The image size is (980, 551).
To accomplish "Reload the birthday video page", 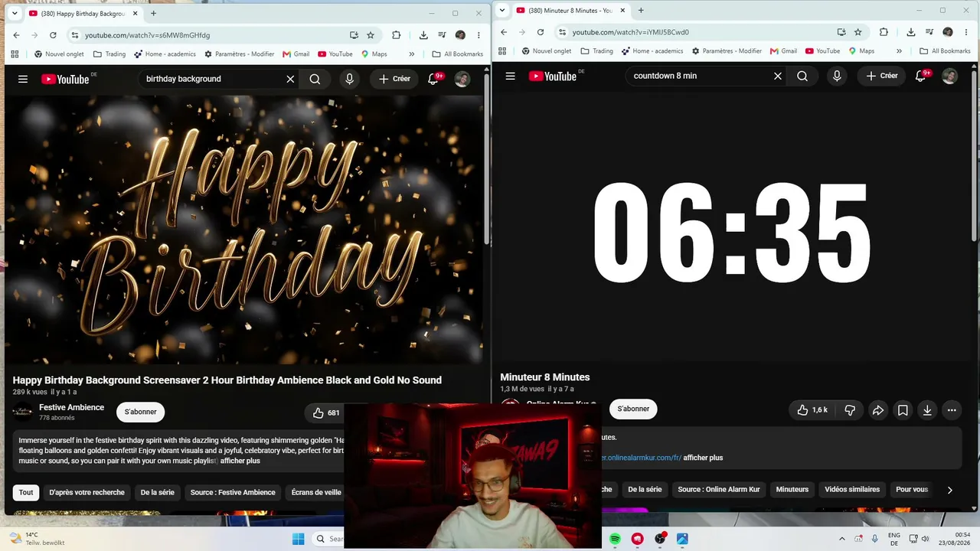I will (x=53, y=35).
